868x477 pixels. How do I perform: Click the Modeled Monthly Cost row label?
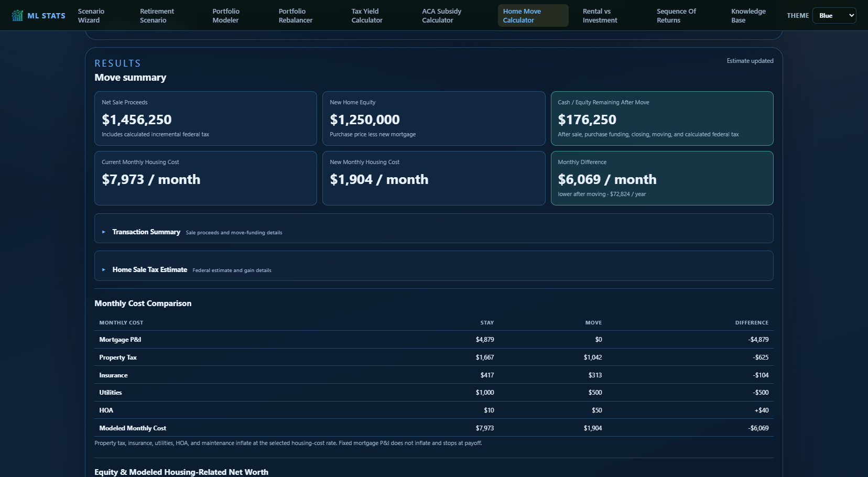pos(133,428)
